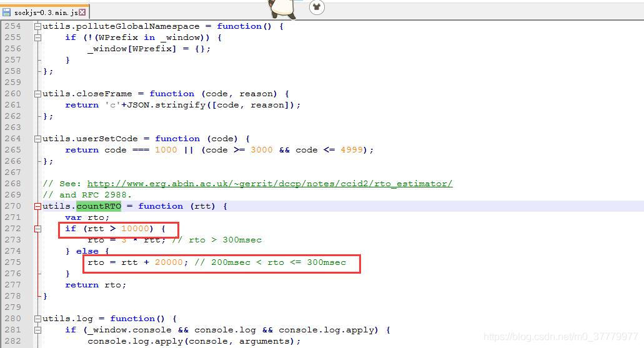Screen dimensions: 644x348
Task: Click 'var rto;' on line 271
Action: click(x=87, y=217)
